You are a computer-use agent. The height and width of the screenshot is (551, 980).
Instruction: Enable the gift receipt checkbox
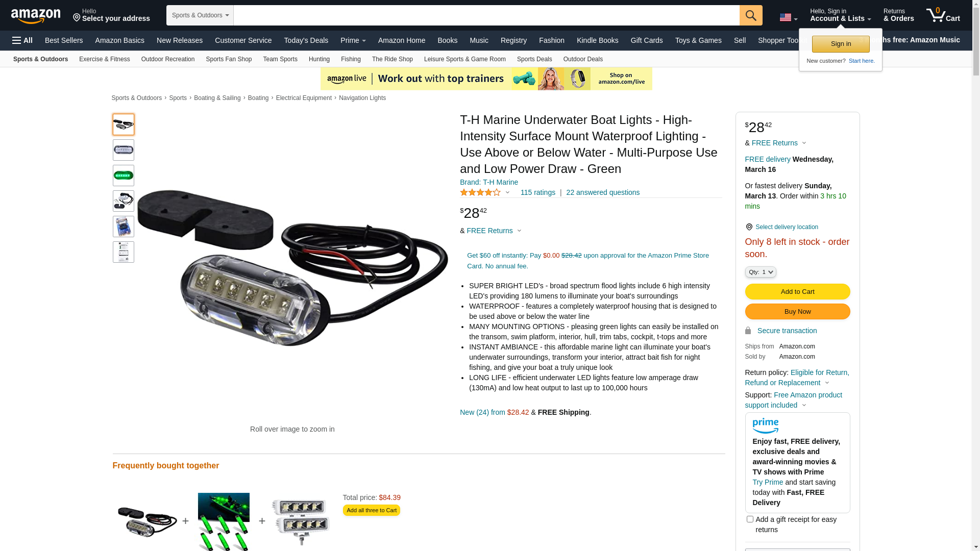pyautogui.click(x=750, y=519)
